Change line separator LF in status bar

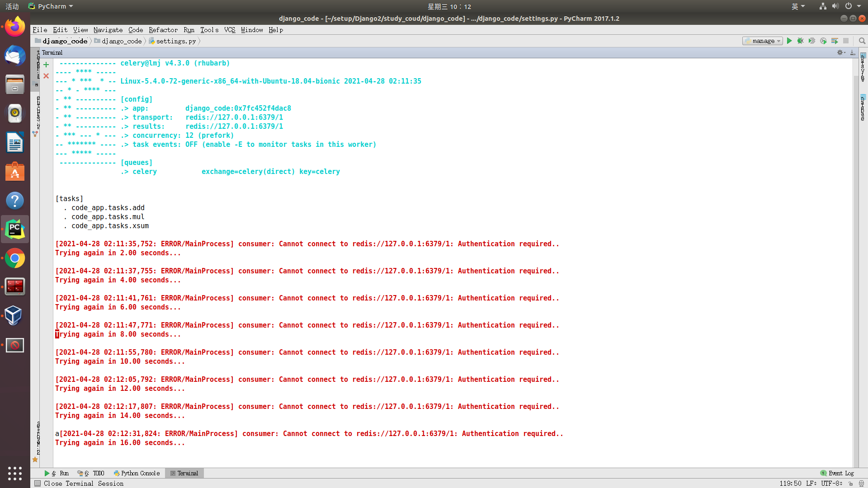[x=811, y=483]
